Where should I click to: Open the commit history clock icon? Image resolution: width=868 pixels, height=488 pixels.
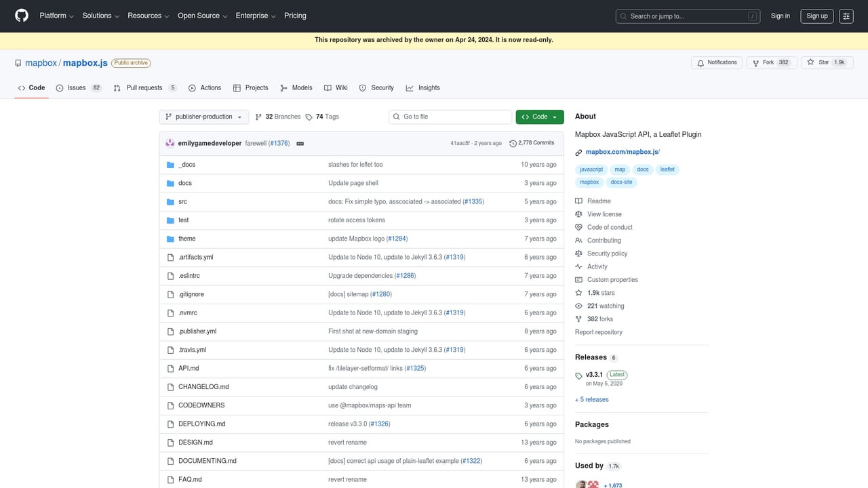coord(513,143)
